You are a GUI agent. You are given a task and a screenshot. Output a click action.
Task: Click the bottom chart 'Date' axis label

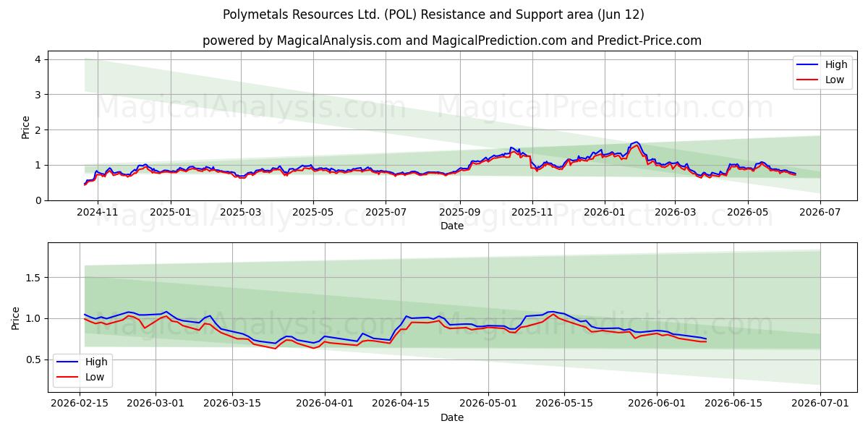coord(452,417)
